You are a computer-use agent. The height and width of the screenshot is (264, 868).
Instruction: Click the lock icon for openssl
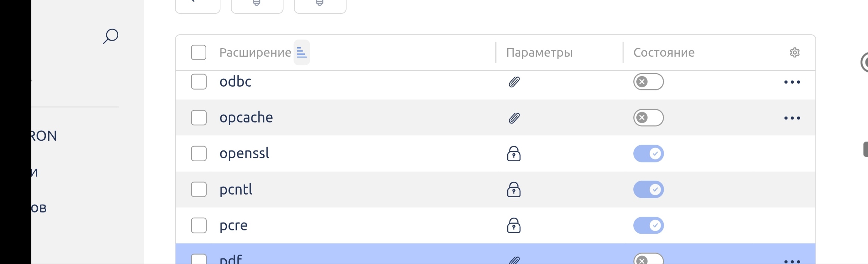pos(514,153)
